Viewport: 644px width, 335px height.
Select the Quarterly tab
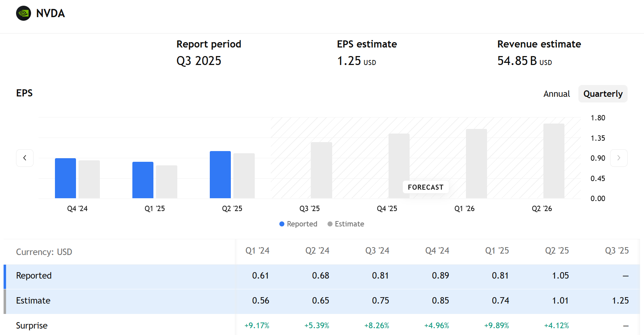(x=603, y=94)
